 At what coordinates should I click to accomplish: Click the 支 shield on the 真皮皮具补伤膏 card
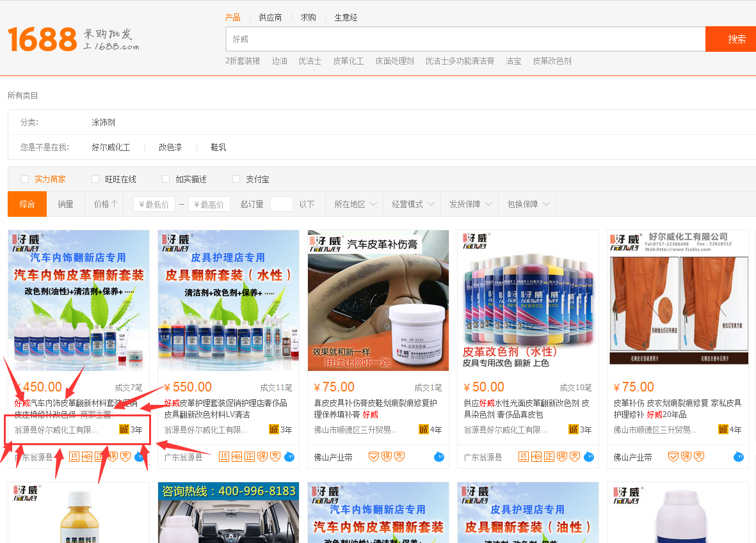(399, 457)
